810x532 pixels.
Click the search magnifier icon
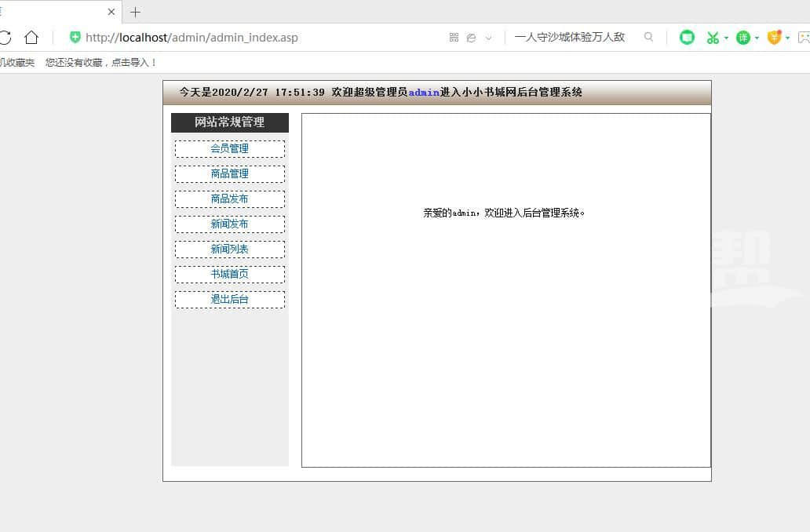coord(648,37)
